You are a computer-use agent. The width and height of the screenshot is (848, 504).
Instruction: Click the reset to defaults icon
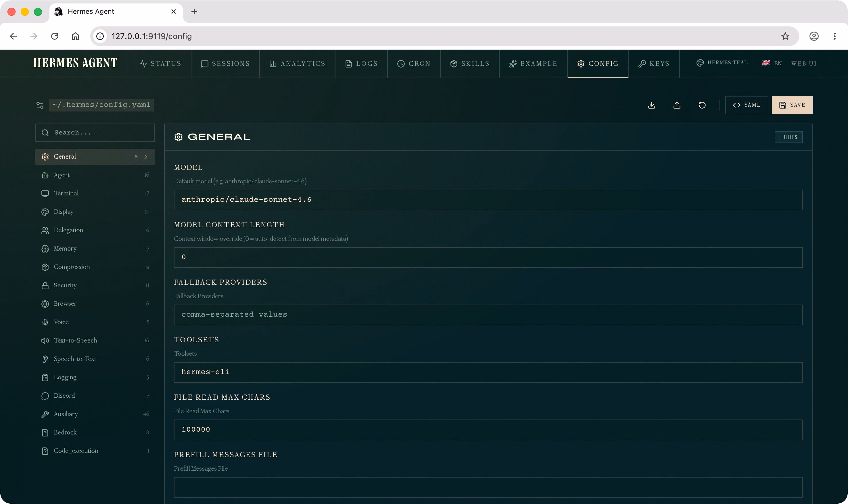[x=702, y=105]
